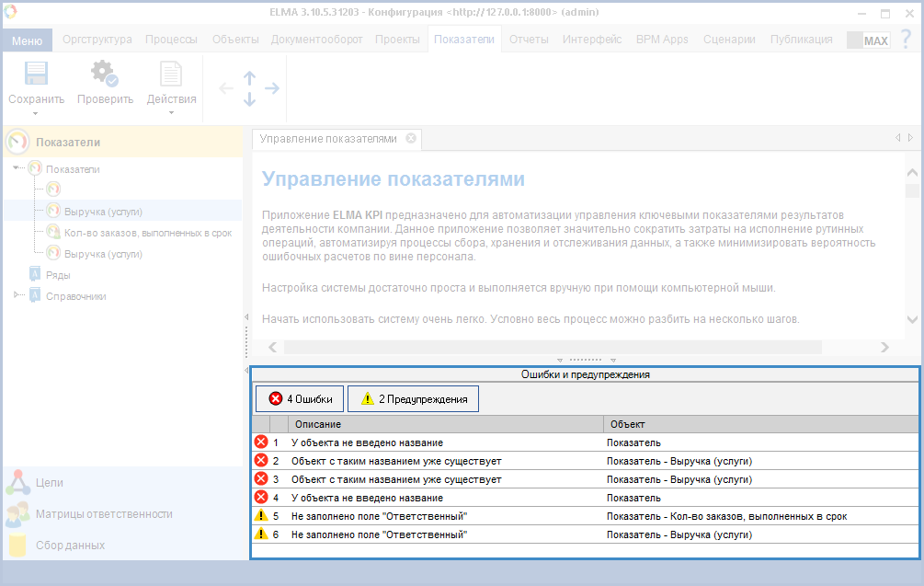Image resolution: width=924 pixels, height=586 pixels.
Task: Click the Save (Сохранить) floppy disk icon
Action: coord(36,74)
